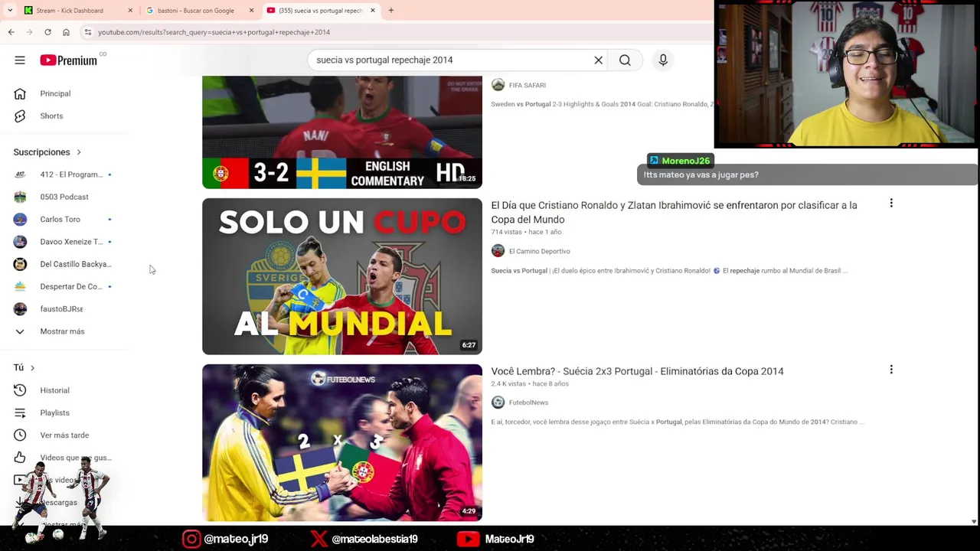Viewport: 980px width, 551px height.
Task: Open the YouTube hamburger guide menu
Action: pyautogui.click(x=20, y=60)
